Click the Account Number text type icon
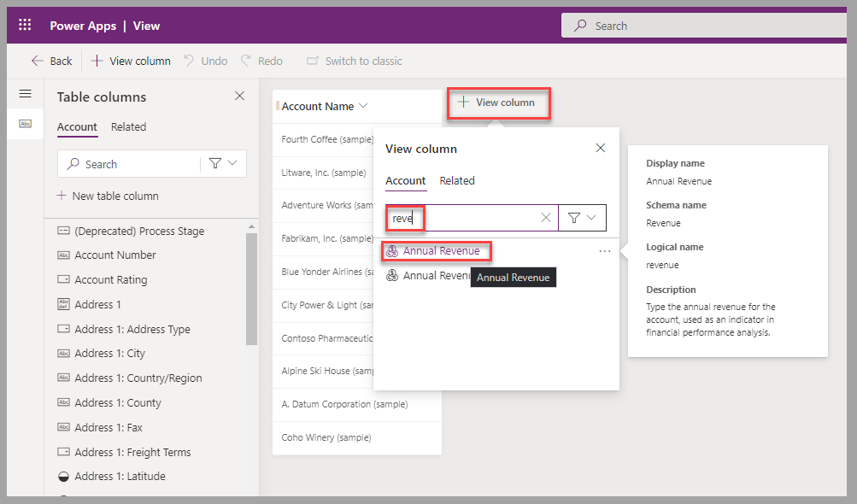Viewport: 857px width, 504px height. [x=63, y=255]
